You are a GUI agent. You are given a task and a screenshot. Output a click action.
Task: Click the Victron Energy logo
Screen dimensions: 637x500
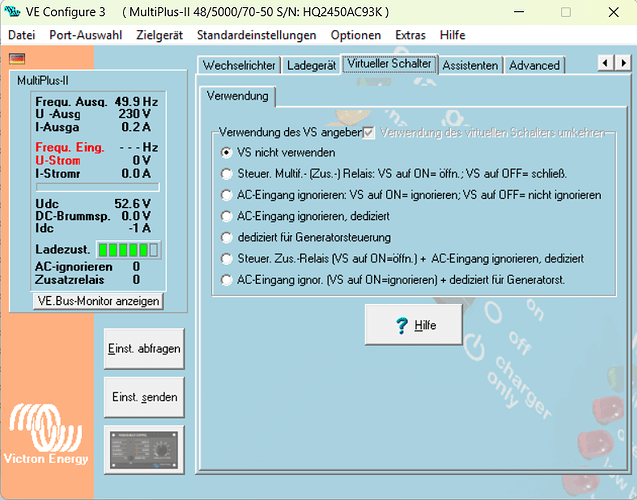[x=46, y=434]
